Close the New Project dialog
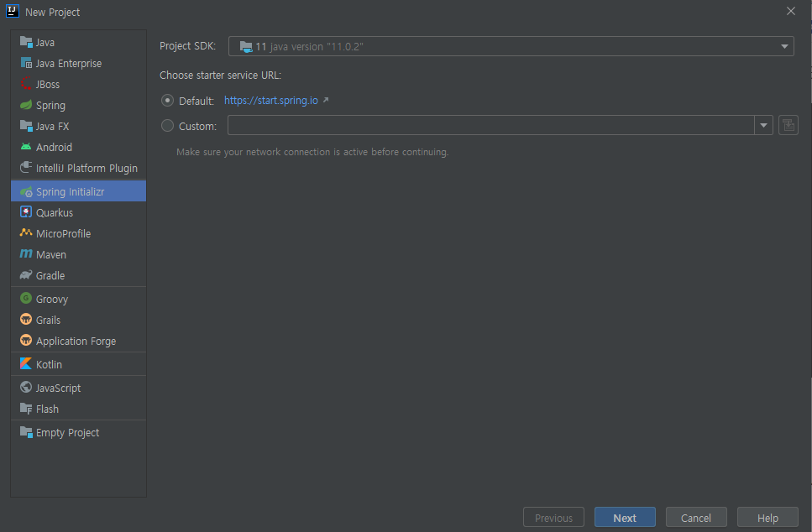The height and width of the screenshot is (532, 812). (x=791, y=12)
